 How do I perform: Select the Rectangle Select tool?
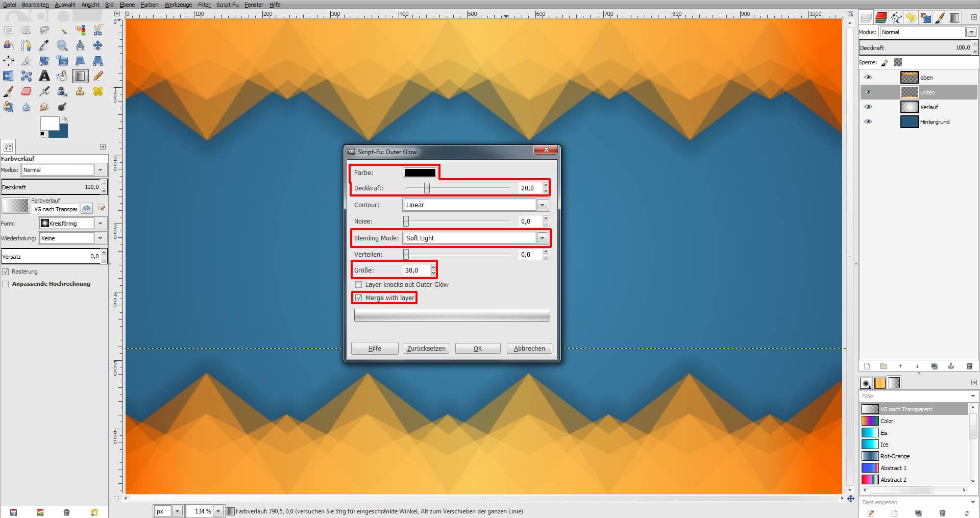pos(9,30)
